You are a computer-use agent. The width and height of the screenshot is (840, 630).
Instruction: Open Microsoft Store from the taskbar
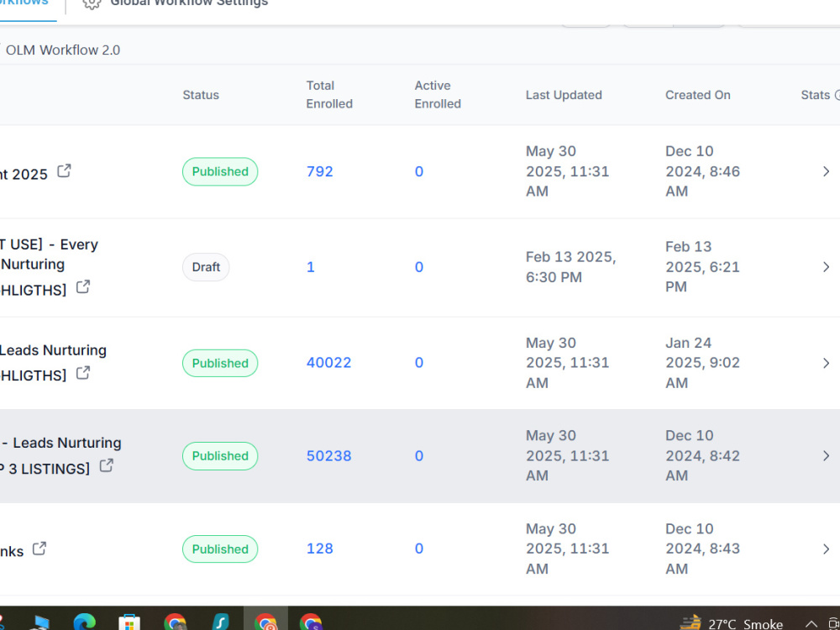pos(129,623)
